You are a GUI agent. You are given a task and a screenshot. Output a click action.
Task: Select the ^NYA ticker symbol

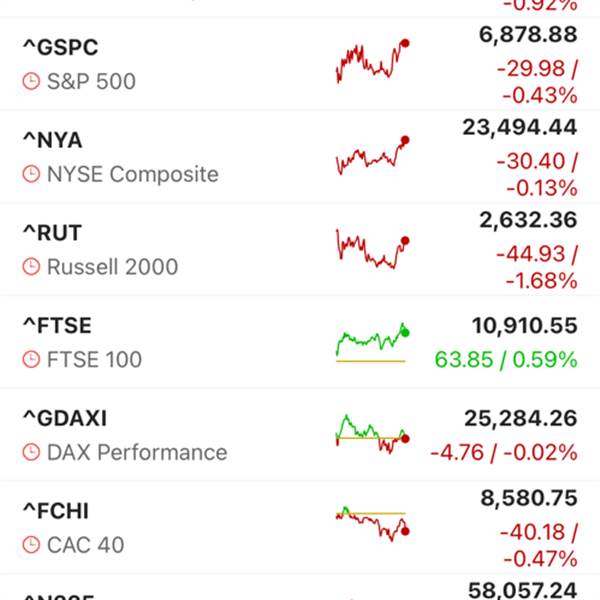pyautogui.click(x=52, y=140)
